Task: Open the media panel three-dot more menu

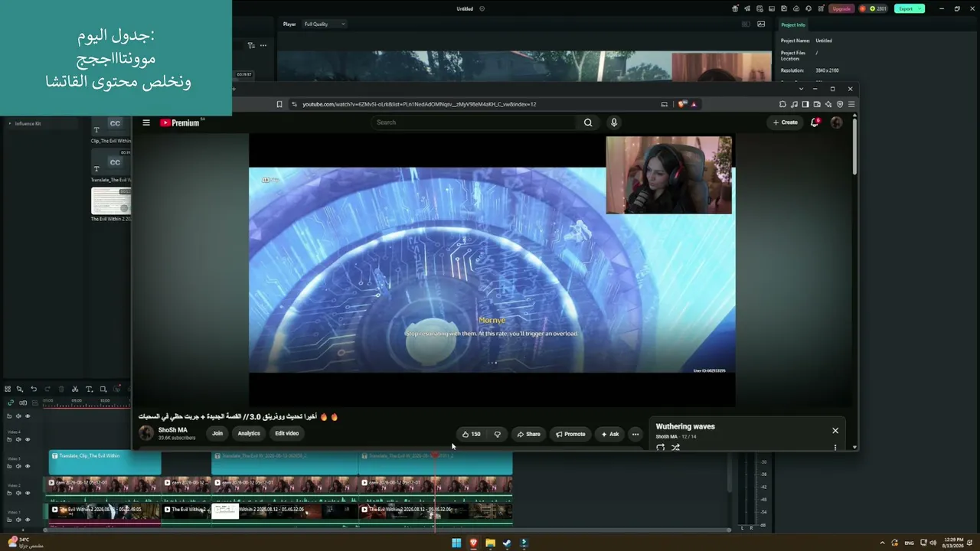Action: coord(263,45)
